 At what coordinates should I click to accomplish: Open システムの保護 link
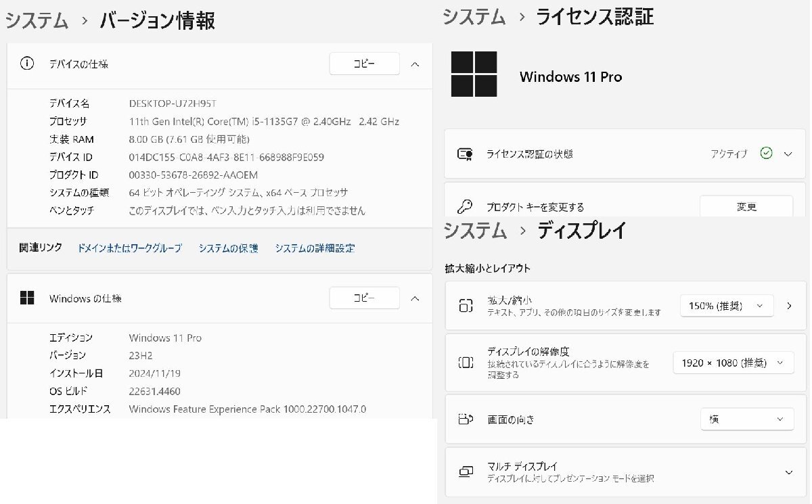click(228, 248)
